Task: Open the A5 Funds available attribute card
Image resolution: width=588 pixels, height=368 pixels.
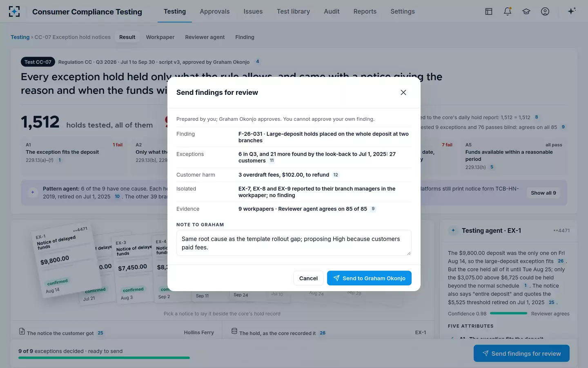Action: point(514,156)
